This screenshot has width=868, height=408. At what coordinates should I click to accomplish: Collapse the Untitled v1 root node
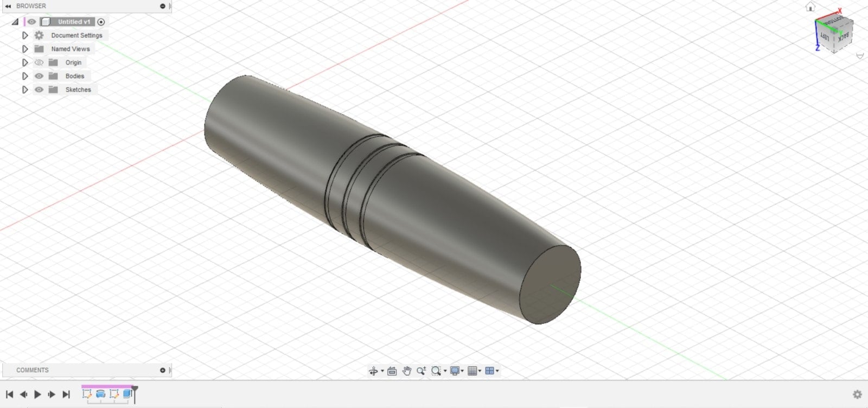click(15, 22)
